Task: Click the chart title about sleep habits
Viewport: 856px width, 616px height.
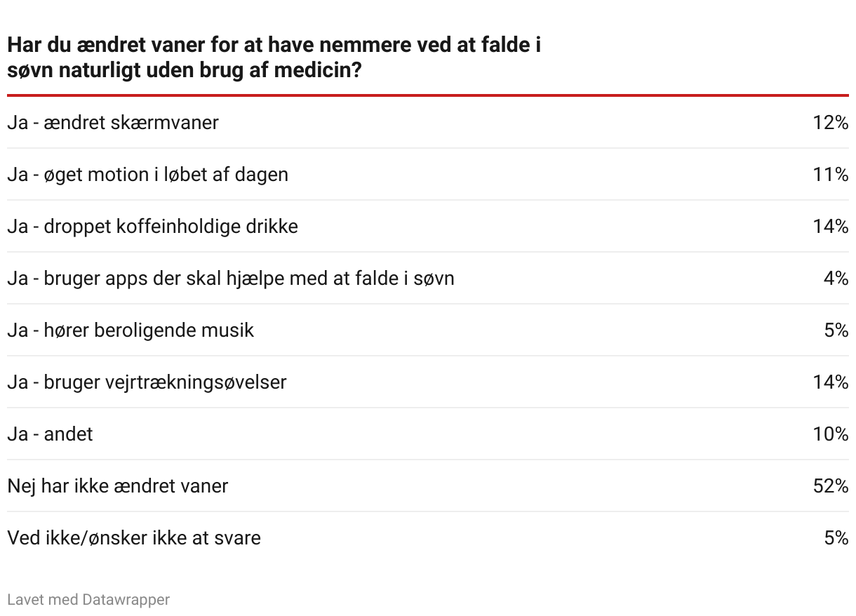Action: [274, 58]
